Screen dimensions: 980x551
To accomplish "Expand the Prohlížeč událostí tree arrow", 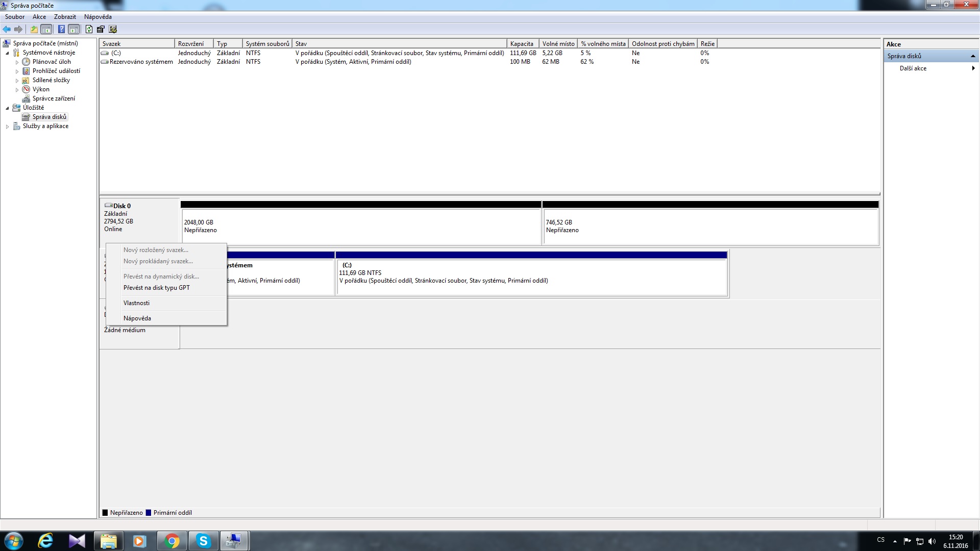I will coord(17,71).
